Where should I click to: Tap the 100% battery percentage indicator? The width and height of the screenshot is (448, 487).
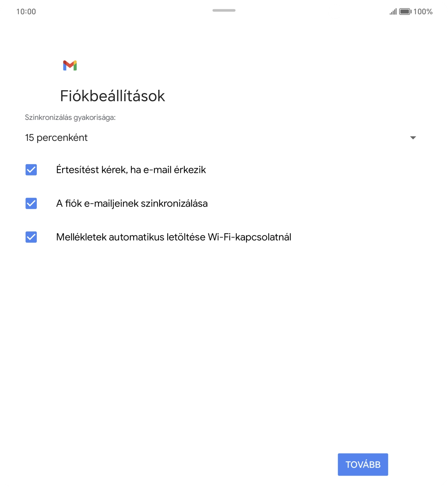[x=423, y=11]
